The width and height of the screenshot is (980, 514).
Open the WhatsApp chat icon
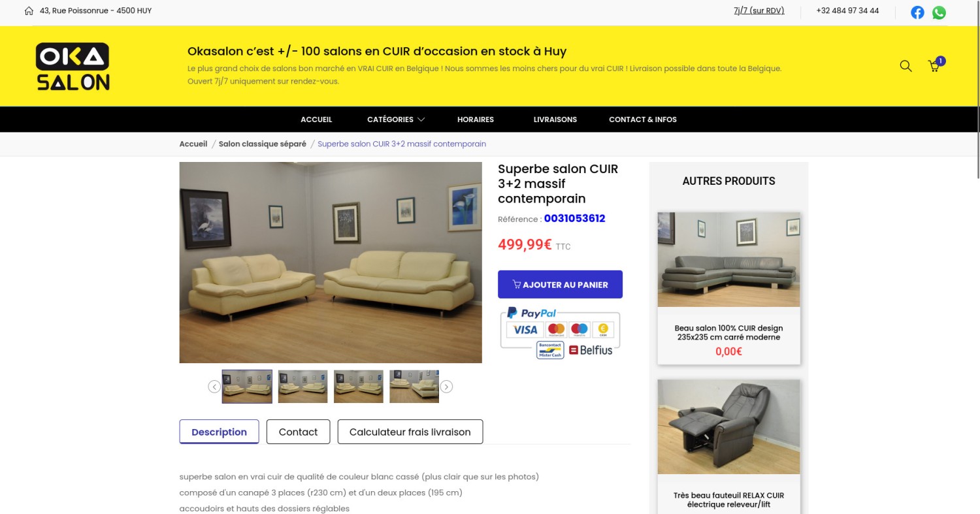pyautogui.click(x=939, y=12)
